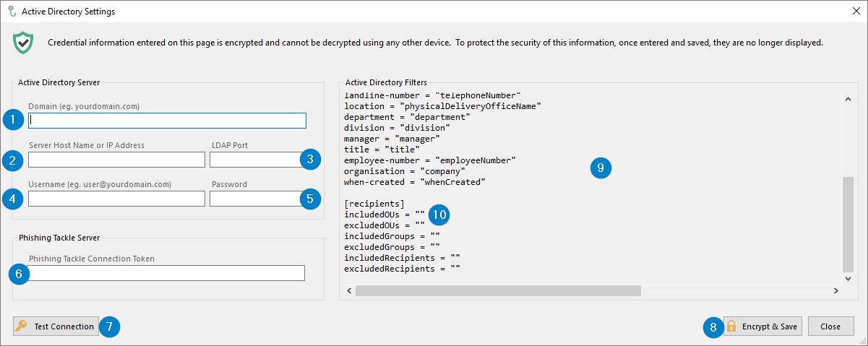Click the filters horizontal scrollbar left arrow
The height and width of the screenshot is (346, 868).
pos(348,290)
